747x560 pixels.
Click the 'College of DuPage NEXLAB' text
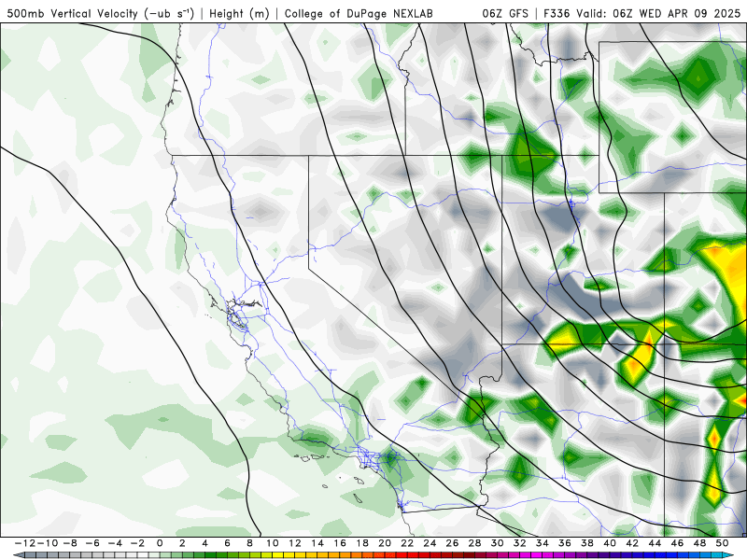[x=359, y=13]
